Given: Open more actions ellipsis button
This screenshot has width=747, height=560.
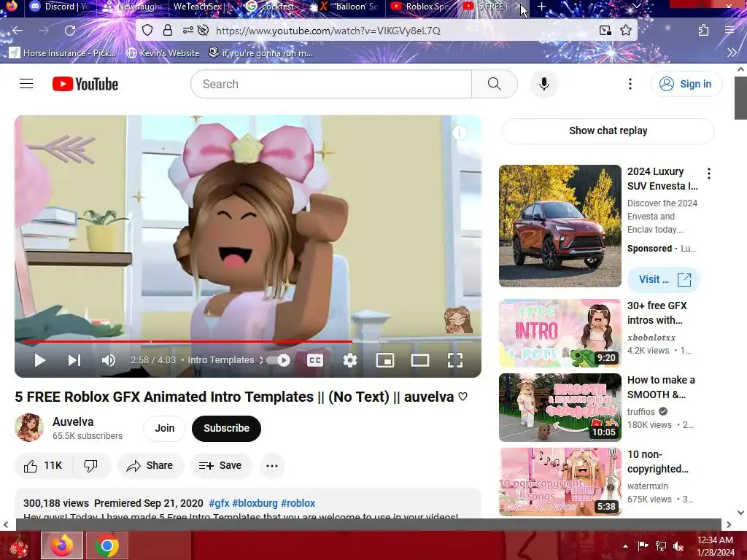Looking at the screenshot, I should pyautogui.click(x=272, y=465).
